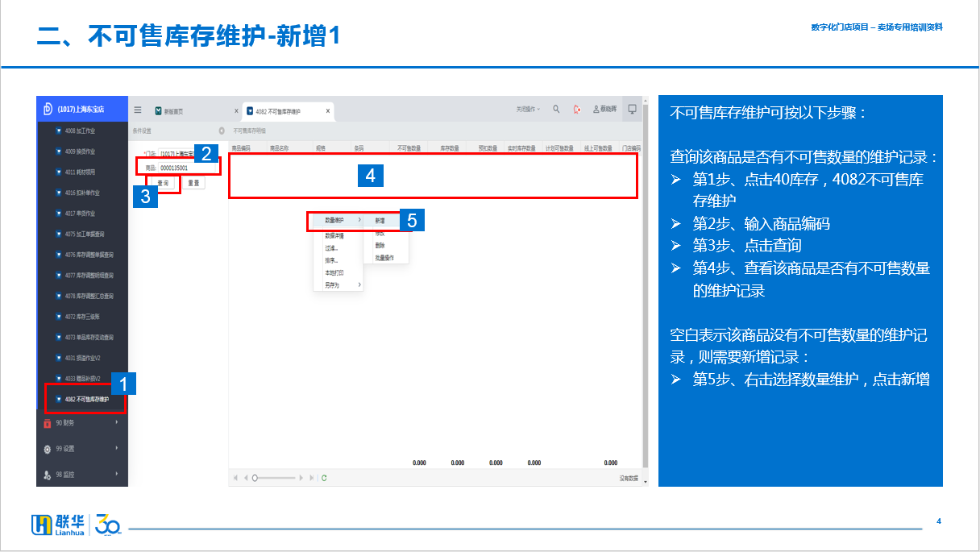The width and height of the screenshot is (980, 552).
Task: Click the gear icon next to 条件设置
Action: [222, 130]
